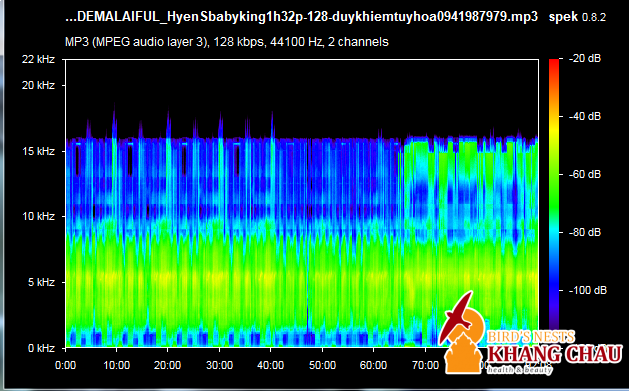Click the 30:00 time axis marker

219,365
